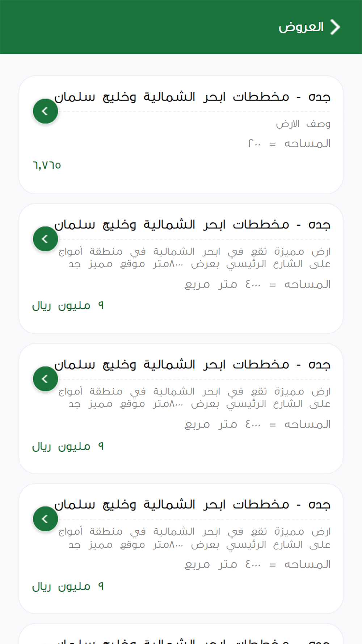The width and height of the screenshot is (362, 644).
Task: Tap the ٦,٧٦٥ price on the first card
Action: 47,166
